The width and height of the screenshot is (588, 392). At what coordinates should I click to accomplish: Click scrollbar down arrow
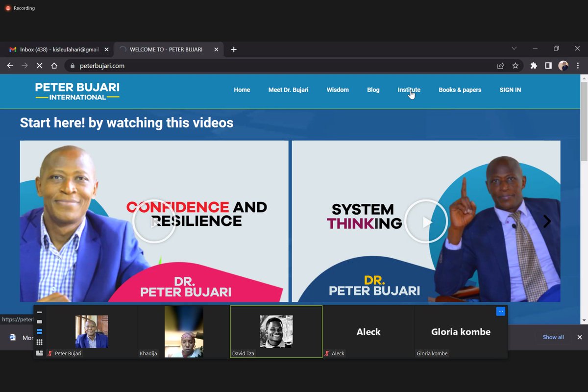tap(584, 320)
